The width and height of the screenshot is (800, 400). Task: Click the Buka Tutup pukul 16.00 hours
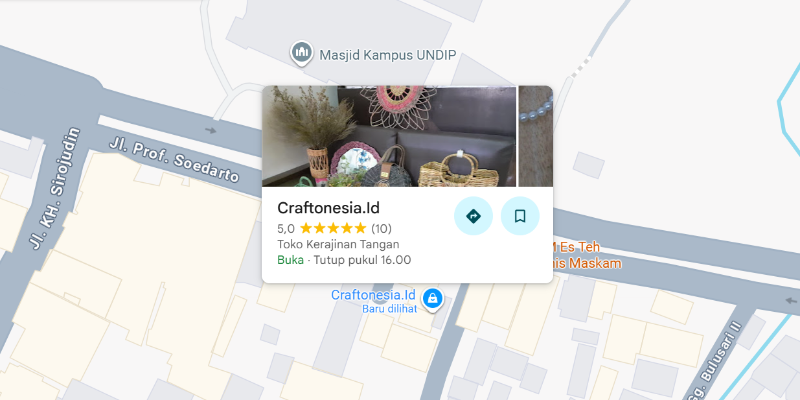[x=344, y=260]
